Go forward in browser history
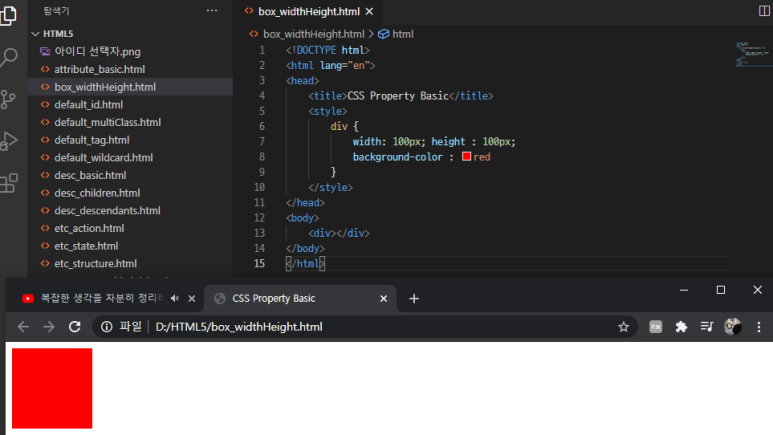Viewport: 773px width, 435px height. tap(49, 326)
